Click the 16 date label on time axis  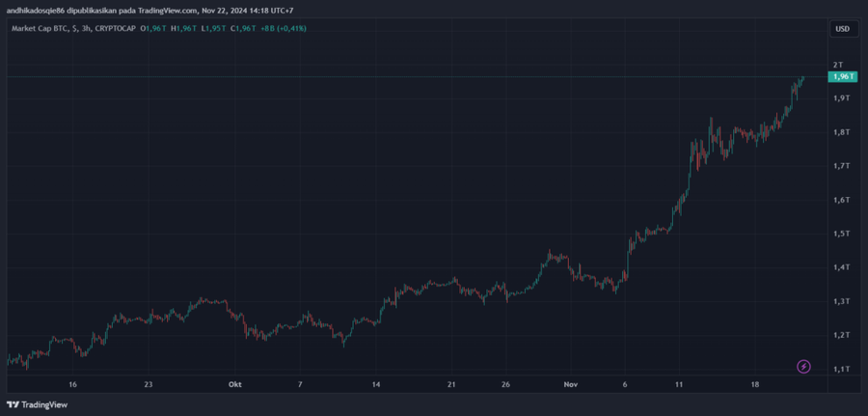pos(72,384)
